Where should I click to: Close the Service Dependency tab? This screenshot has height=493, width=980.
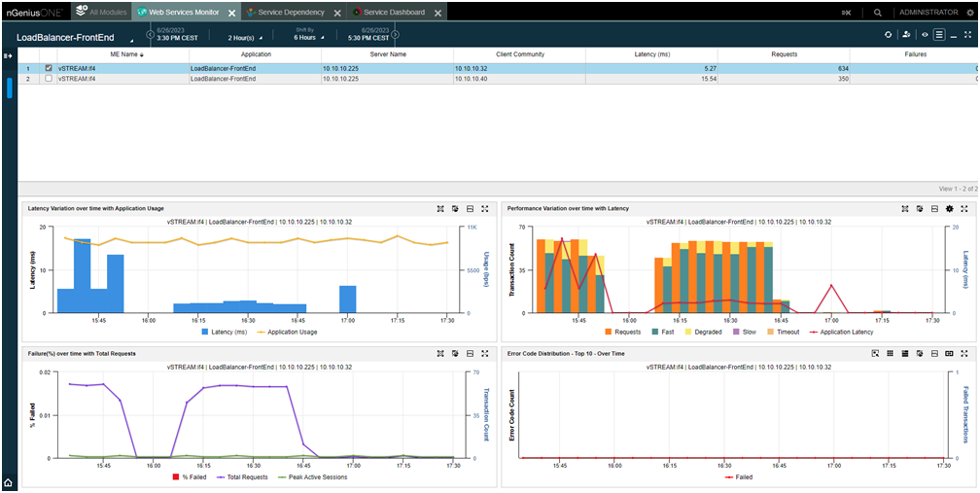336,13
